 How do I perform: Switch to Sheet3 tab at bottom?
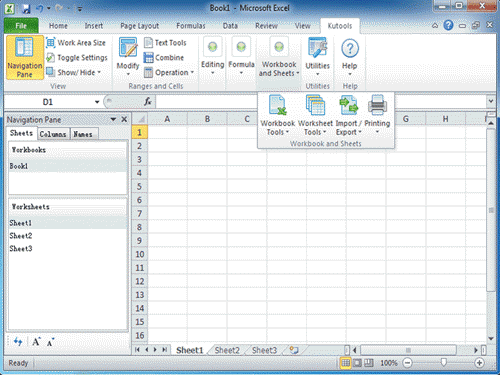click(265, 350)
